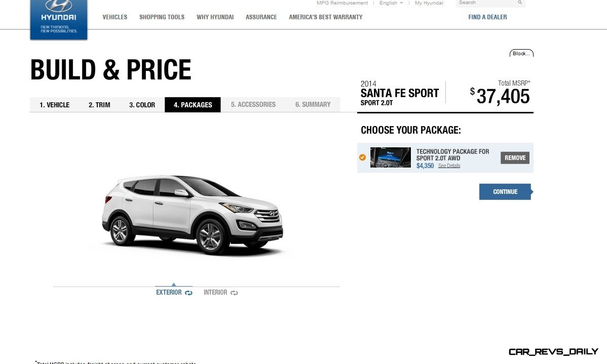Click the Santa Fe Sport model name
The width and height of the screenshot is (607, 364).
click(399, 93)
